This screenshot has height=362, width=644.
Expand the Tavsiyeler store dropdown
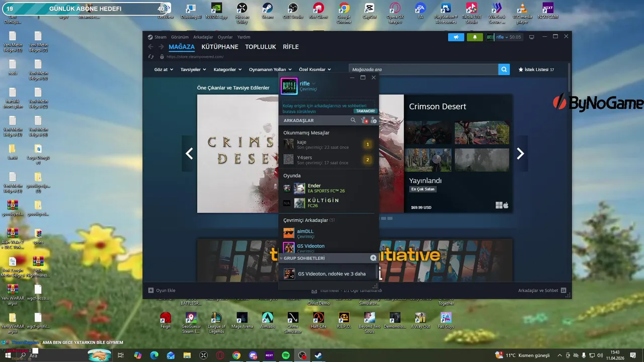pos(193,69)
